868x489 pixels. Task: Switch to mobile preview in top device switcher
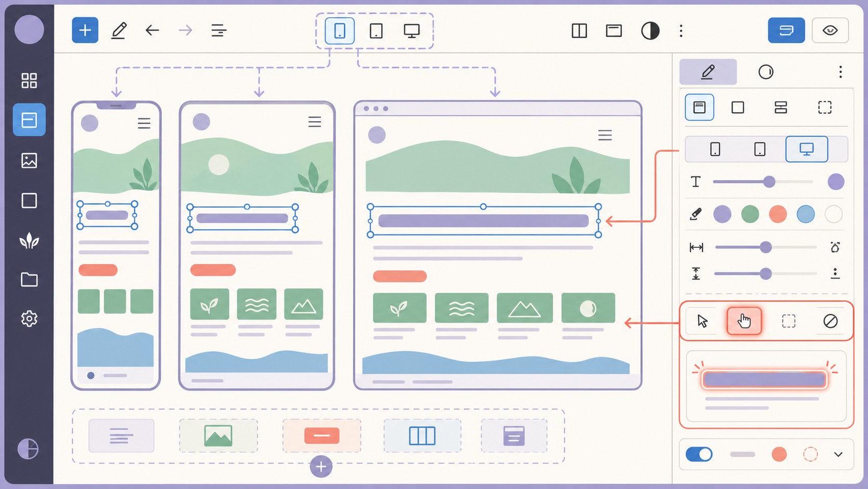340,31
